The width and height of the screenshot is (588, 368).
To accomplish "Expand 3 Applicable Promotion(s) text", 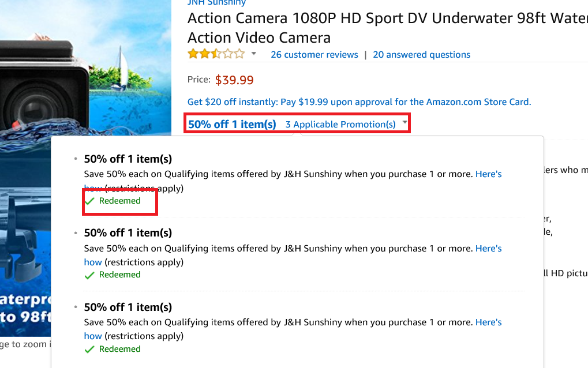I will [x=340, y=125].
